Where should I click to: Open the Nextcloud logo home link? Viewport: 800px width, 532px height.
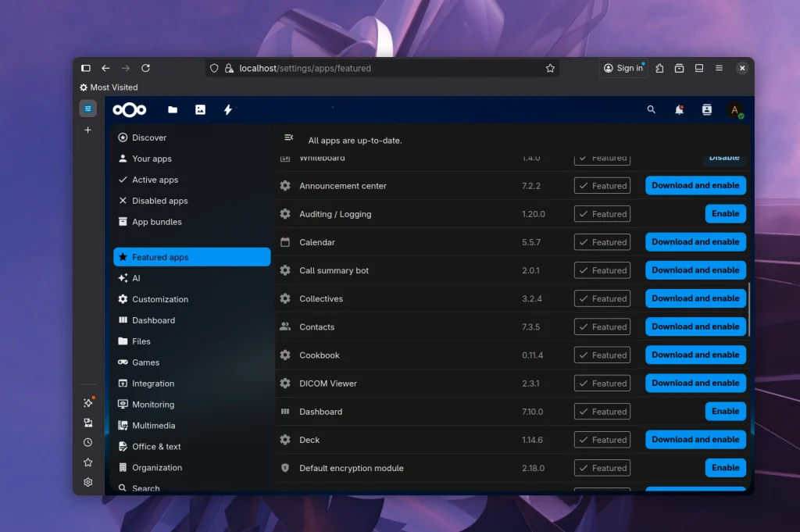(x=129, y=109)
